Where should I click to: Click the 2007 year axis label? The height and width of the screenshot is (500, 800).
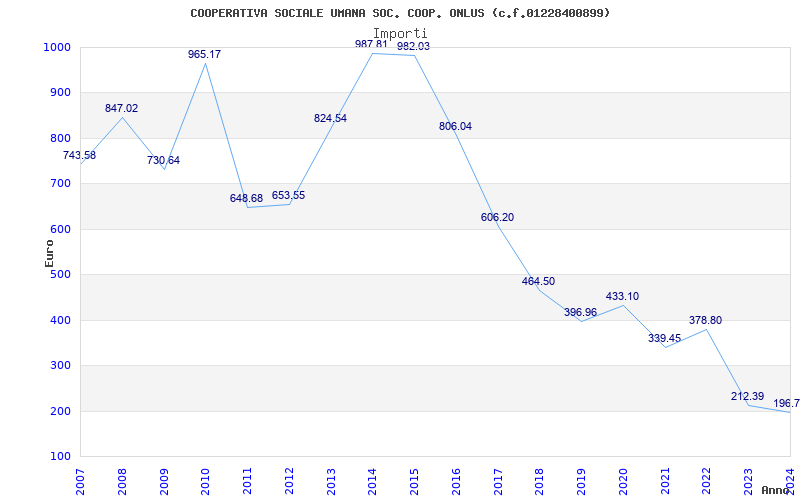(80, 480)
